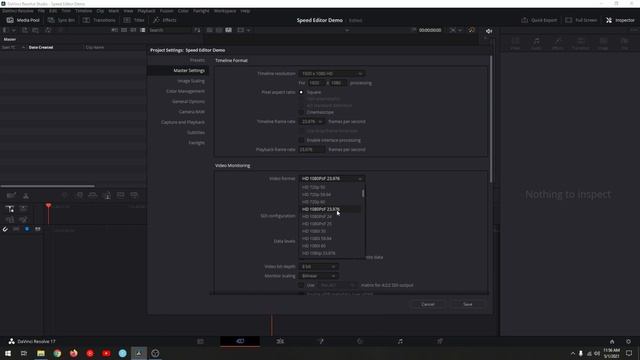The height and width of the screenshot is (360, 640).
Task: Switch viewer to Full Screen
Action: (x=581, y=20)
